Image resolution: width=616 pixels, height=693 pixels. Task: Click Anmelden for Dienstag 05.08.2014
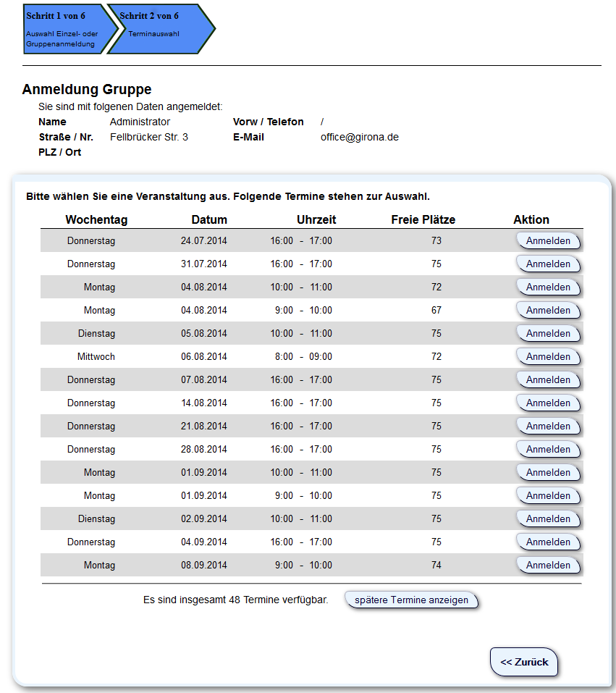(548, 334)
